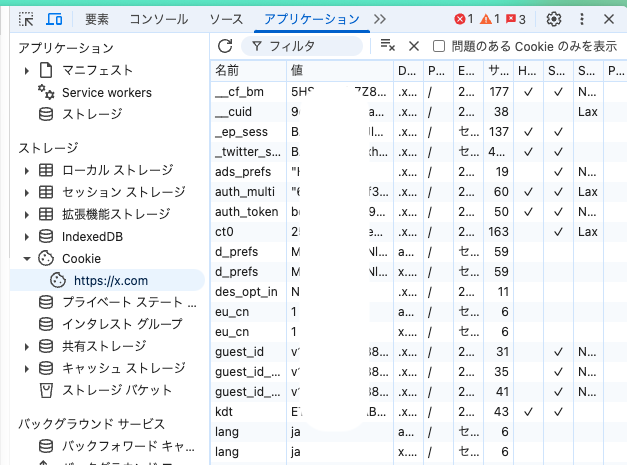Image resolution: width=627 pixels, height=465 pixels.
Task: Collapse the Cookie tree node
Action: (x=27, y=258)
